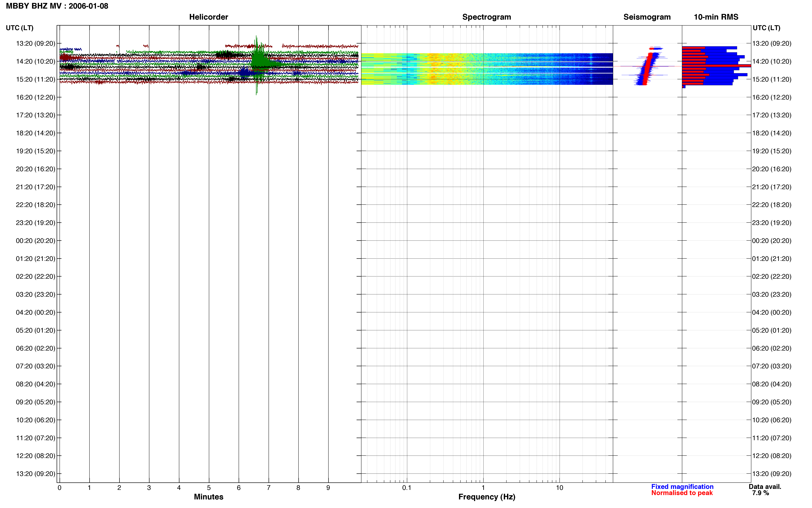
Task: Click the right '14:20 (10:20)' time label
Action: 772,61
